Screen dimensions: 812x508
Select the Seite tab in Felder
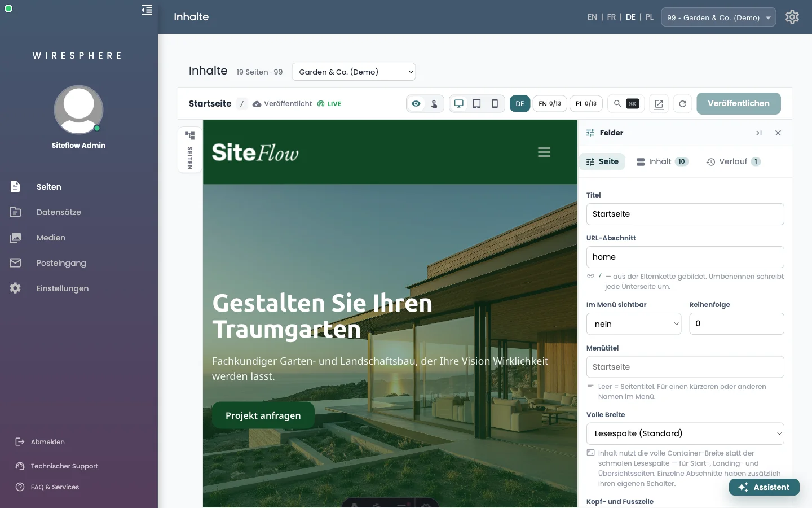pos(602,162)
